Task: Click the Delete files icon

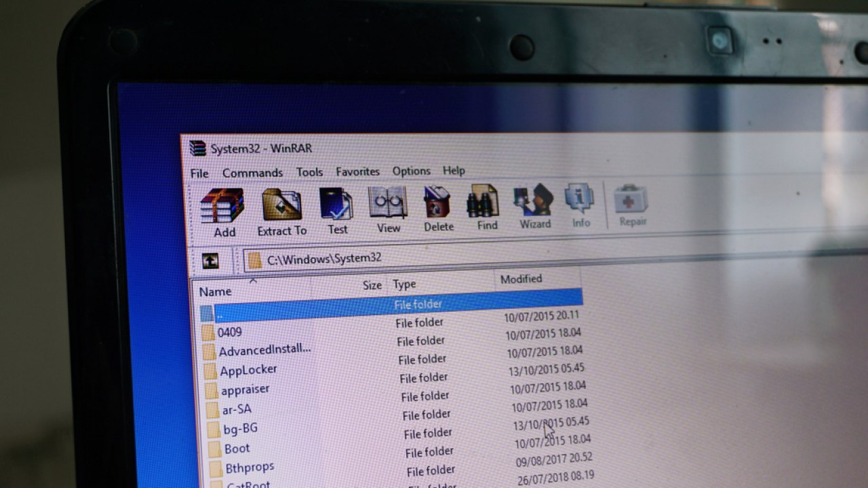Action: point(437,203)
